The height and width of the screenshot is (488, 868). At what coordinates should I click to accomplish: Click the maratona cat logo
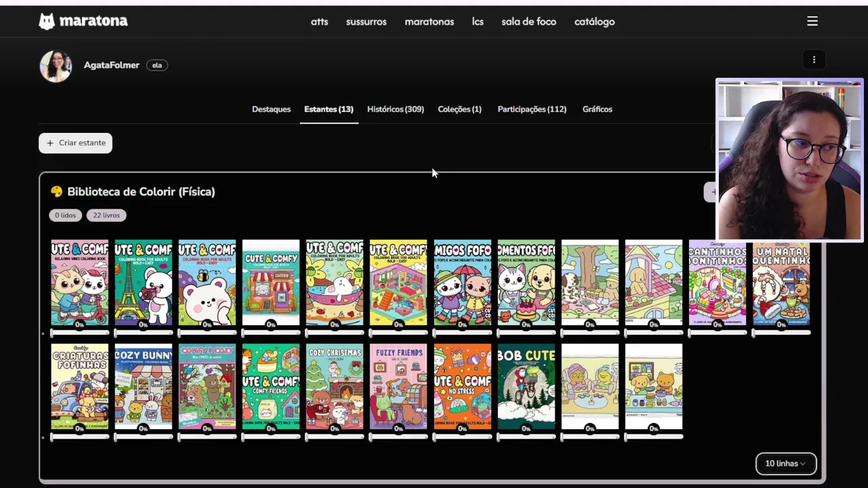point(47,22)
